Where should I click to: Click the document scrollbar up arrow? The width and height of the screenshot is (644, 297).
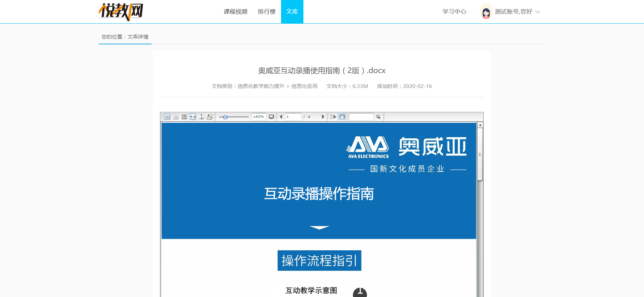(480, 125)
